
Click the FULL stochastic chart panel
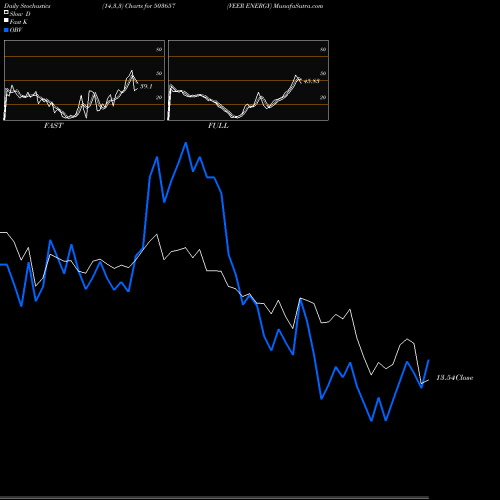[248, 80]
